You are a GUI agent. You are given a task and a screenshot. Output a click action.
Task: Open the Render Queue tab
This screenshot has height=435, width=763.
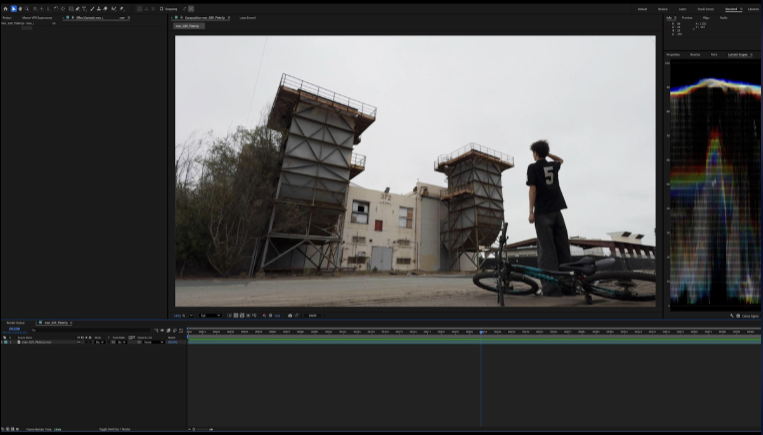pos(16,323)
